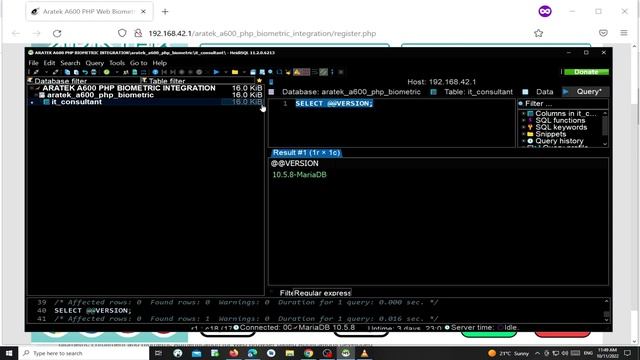
Task: Click the Undo arrow icon
Action: click(85, 72)
